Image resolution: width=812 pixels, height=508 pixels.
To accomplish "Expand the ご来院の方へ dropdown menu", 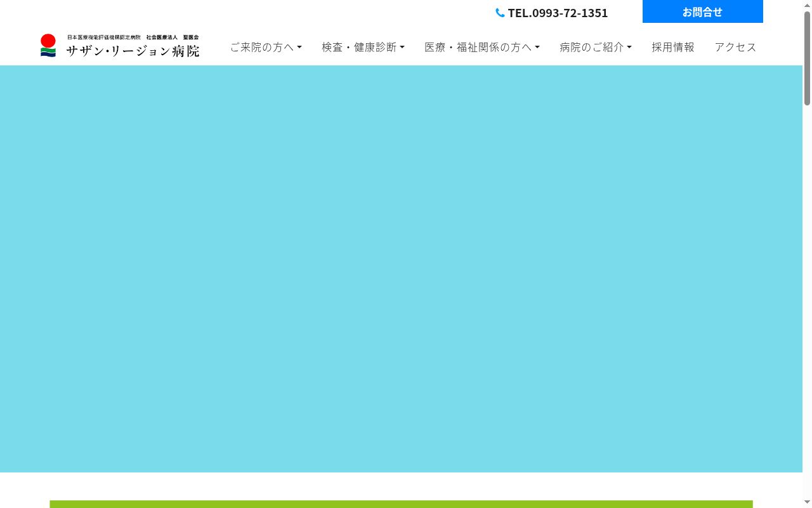I will click(266, 47).
